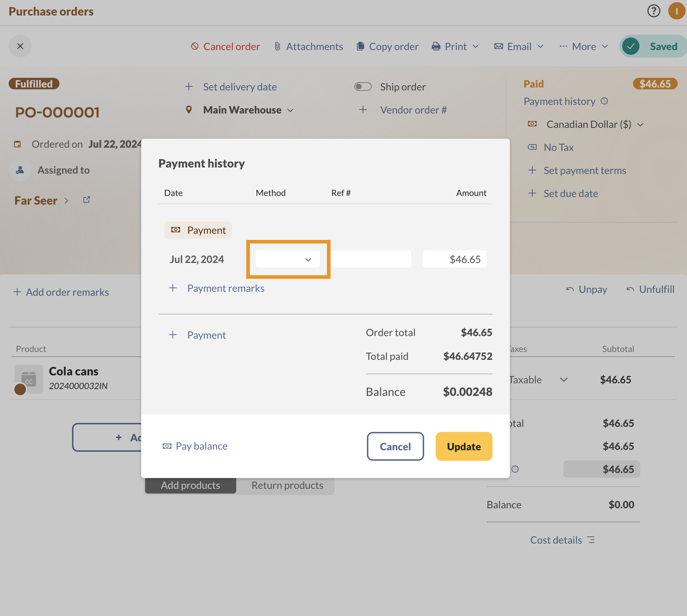
Task: Open the More menu
Action: coord(584,46)
